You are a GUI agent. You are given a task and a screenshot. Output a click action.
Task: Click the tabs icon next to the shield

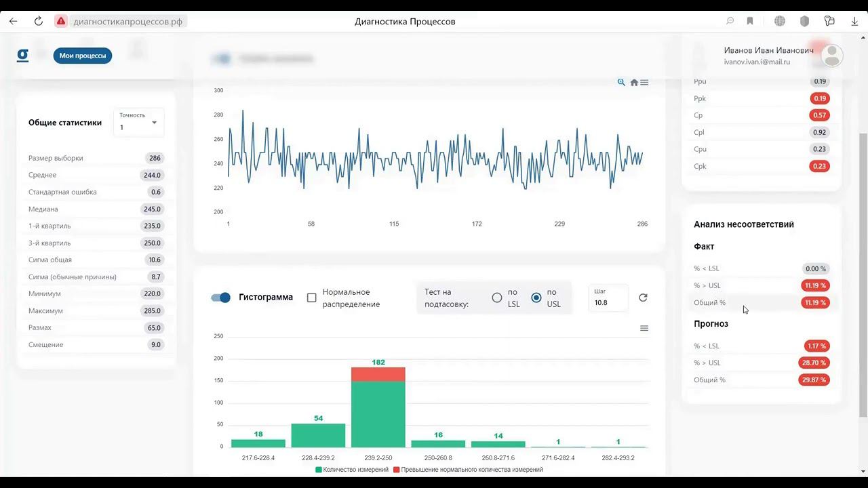click(x=829, y=21)
